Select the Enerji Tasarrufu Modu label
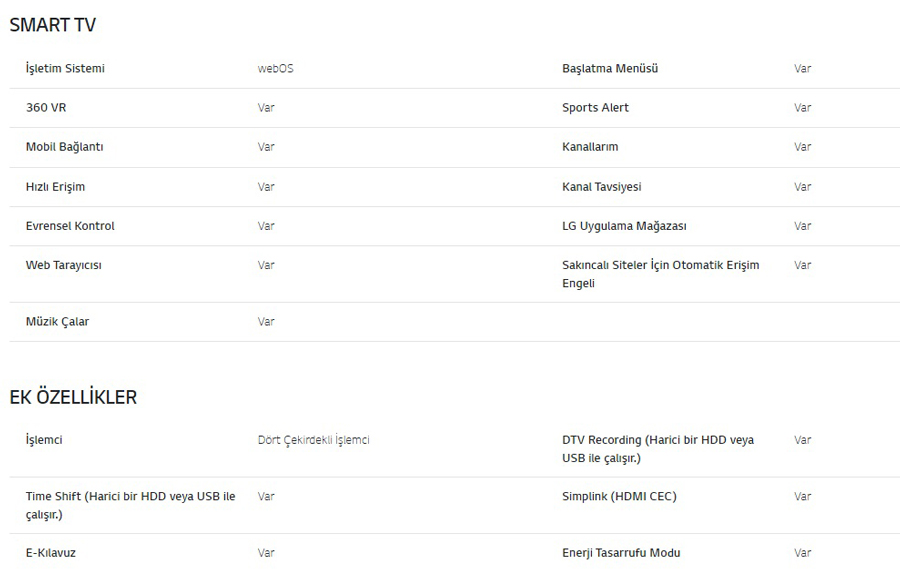 tap(621, 553)
